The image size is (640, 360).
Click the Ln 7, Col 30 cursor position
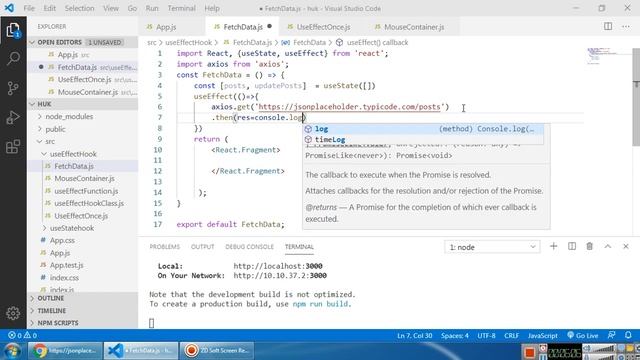point(414,335)
